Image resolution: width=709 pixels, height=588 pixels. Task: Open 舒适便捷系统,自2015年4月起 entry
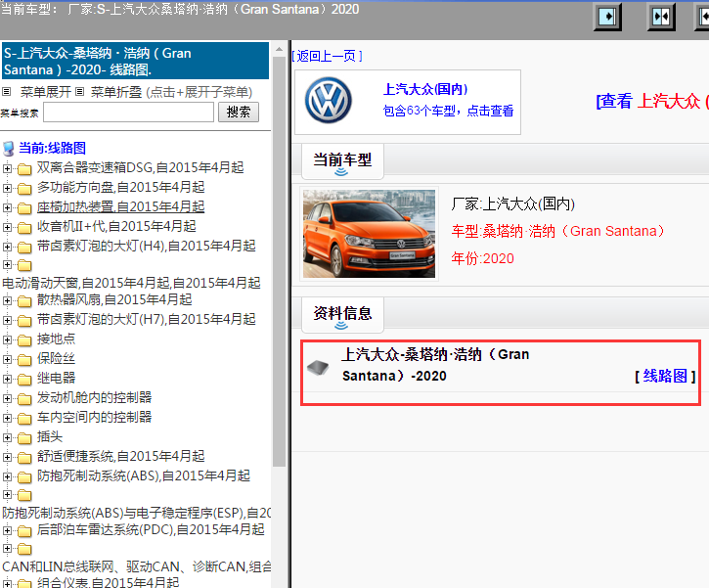pyautogui.click(x=120, y=456)
